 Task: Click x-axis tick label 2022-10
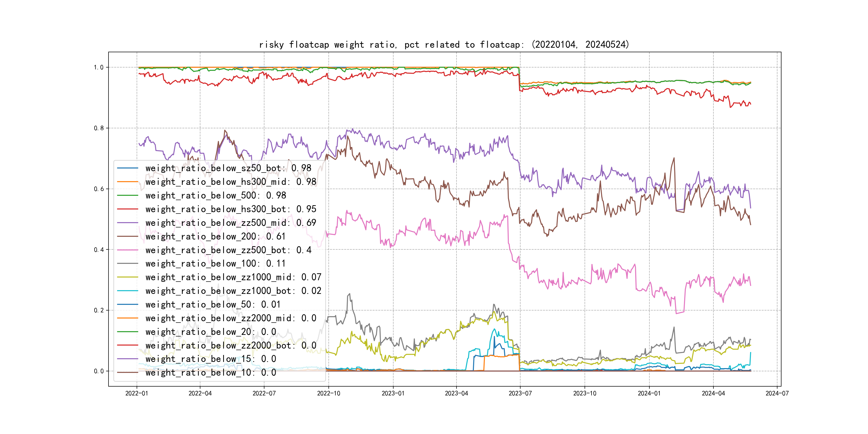[328, 393]
